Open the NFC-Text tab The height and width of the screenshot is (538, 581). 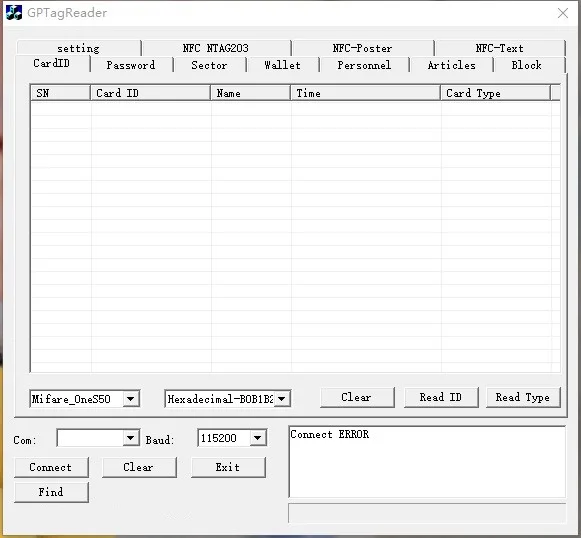click(499, 48)
